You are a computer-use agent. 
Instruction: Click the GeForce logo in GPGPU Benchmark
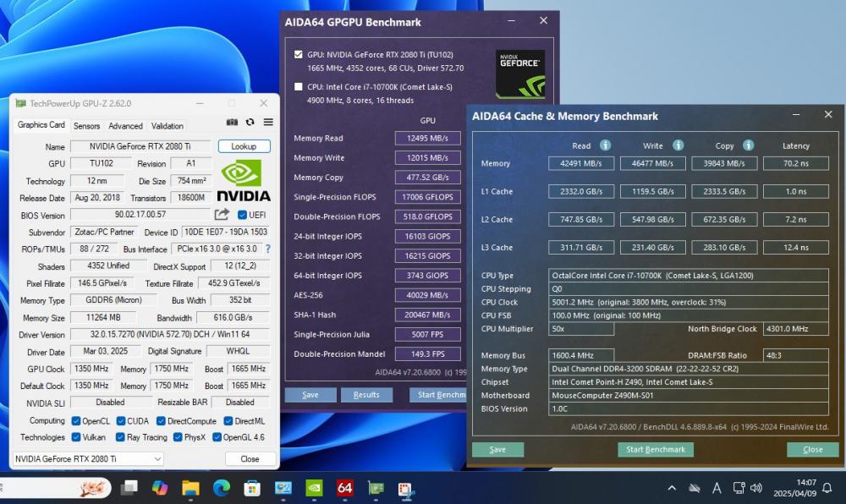520,74
